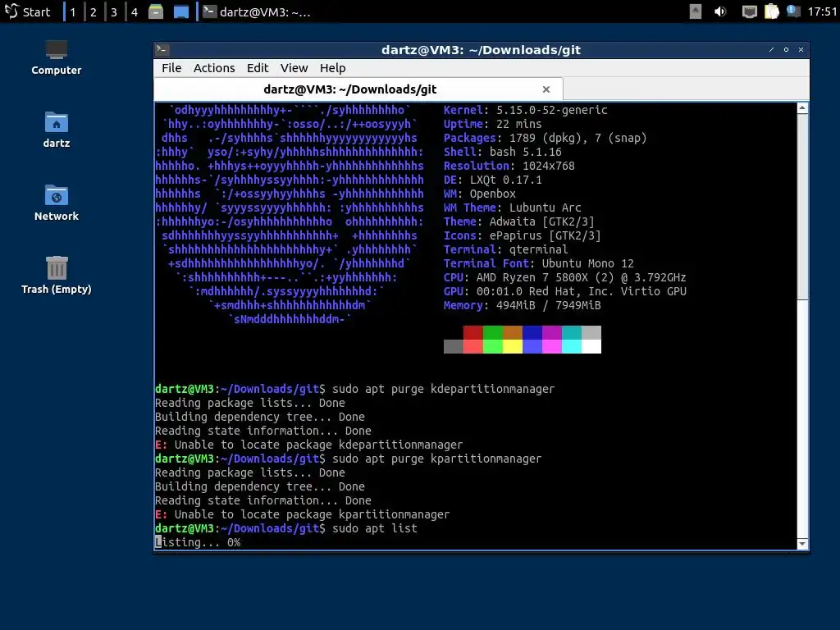Open the clipboard manager tray icon
Viewport: 840px width, 630px height.
click(771, 11)
